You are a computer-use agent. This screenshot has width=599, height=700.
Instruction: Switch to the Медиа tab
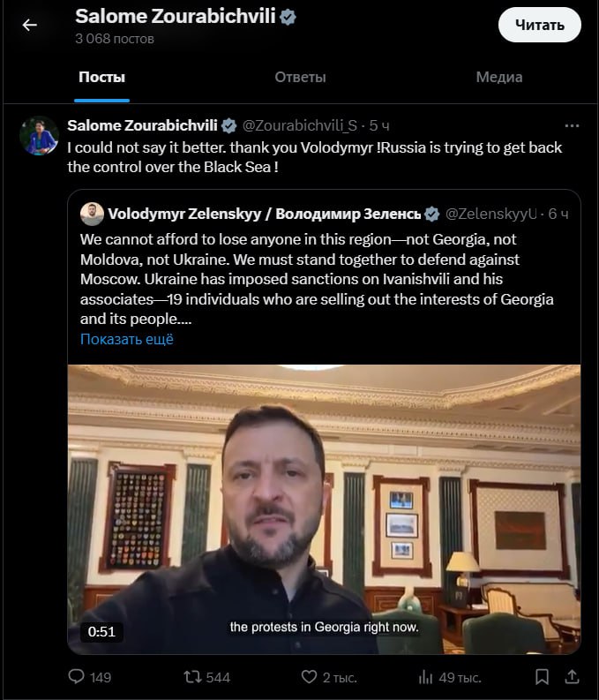499,77
